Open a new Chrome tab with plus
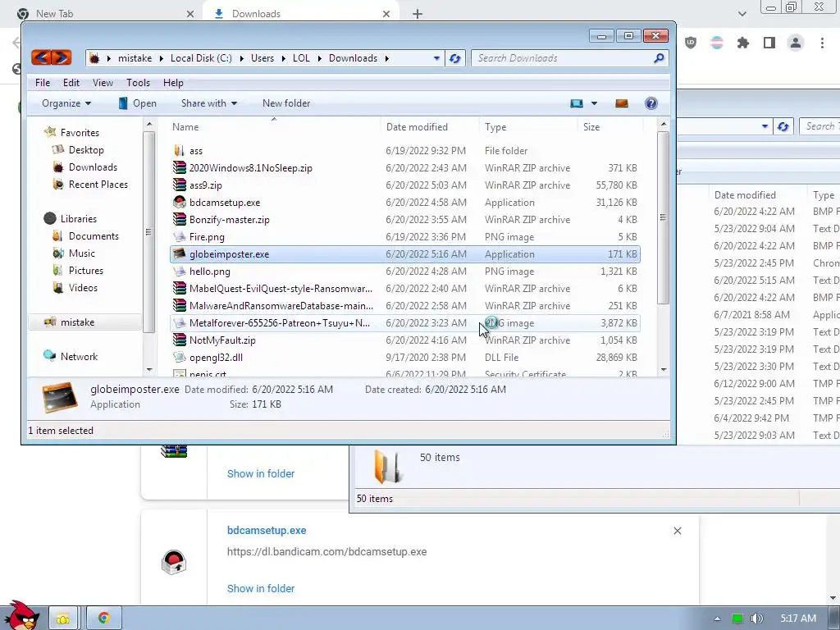 418,14
